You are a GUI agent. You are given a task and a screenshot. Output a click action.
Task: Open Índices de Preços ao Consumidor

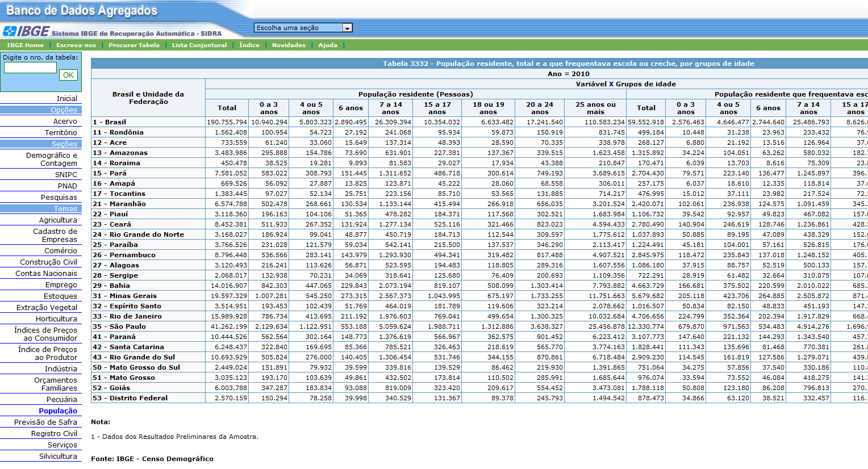46,334
